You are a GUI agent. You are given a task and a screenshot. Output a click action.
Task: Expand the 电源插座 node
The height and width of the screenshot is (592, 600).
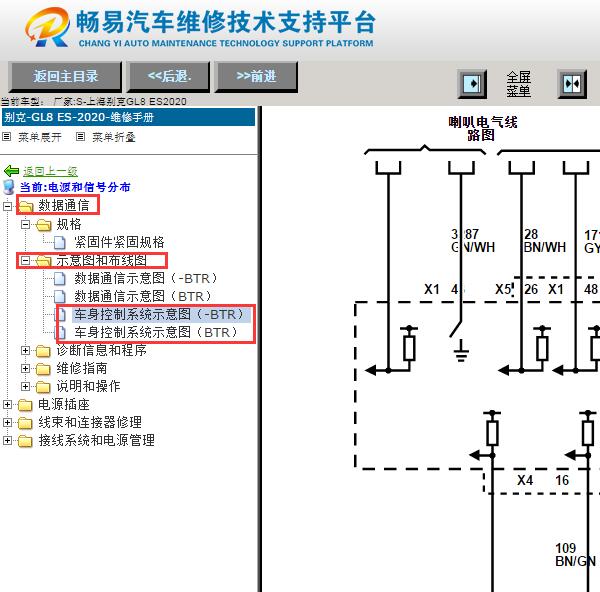pos(7,404)
